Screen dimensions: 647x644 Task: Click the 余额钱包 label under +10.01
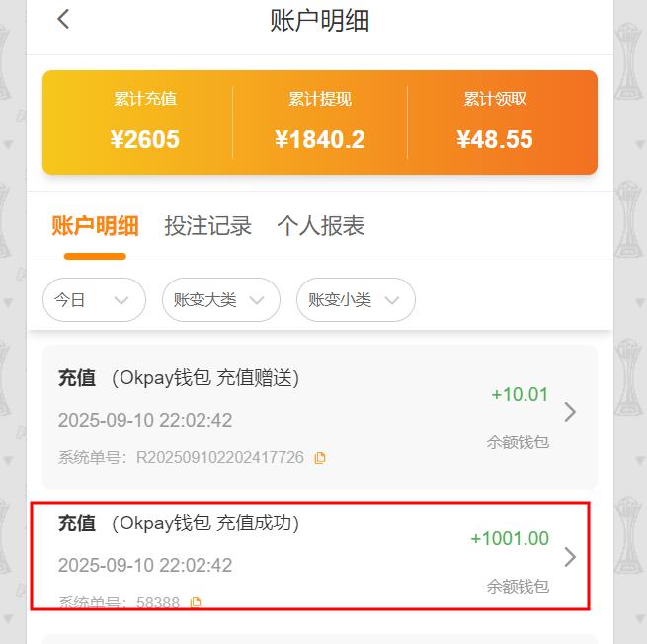click(x=518, y=443)
